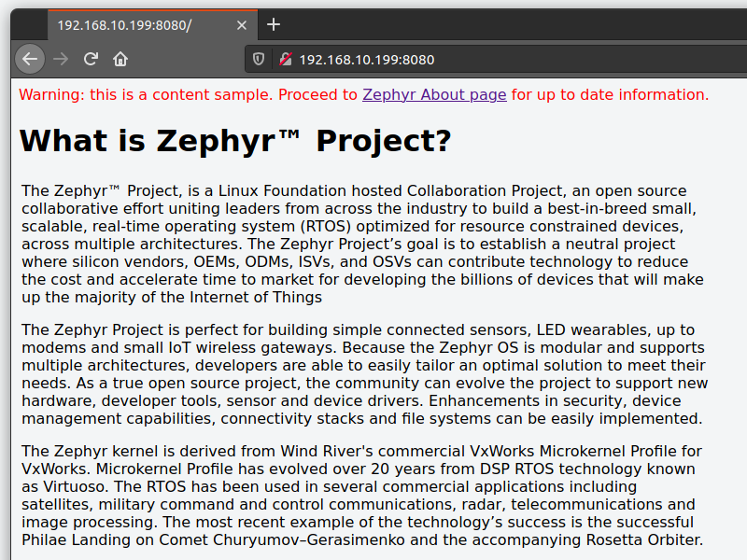Open a new tab with plus button

point(273,24)
